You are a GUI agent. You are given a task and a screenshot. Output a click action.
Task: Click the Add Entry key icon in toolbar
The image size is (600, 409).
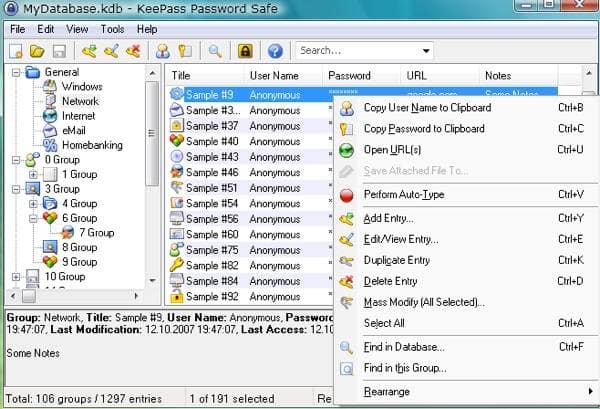tap(89, 50)
